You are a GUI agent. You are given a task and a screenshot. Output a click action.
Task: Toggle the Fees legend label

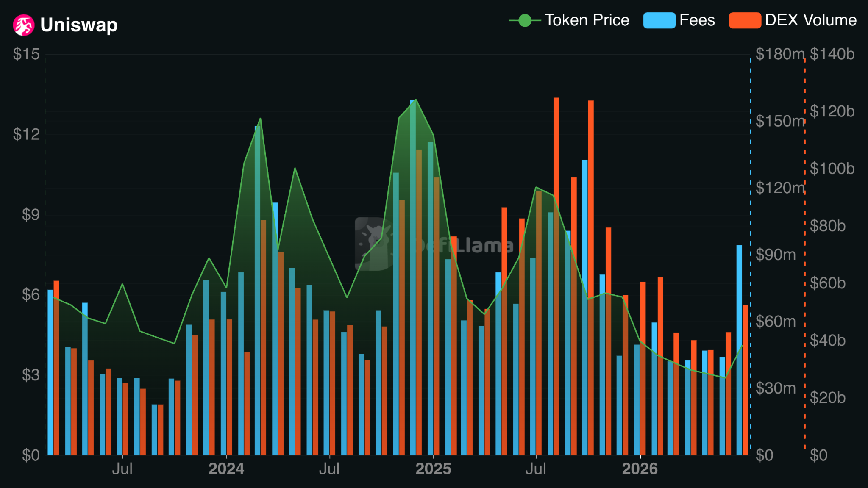coord(697,20)
